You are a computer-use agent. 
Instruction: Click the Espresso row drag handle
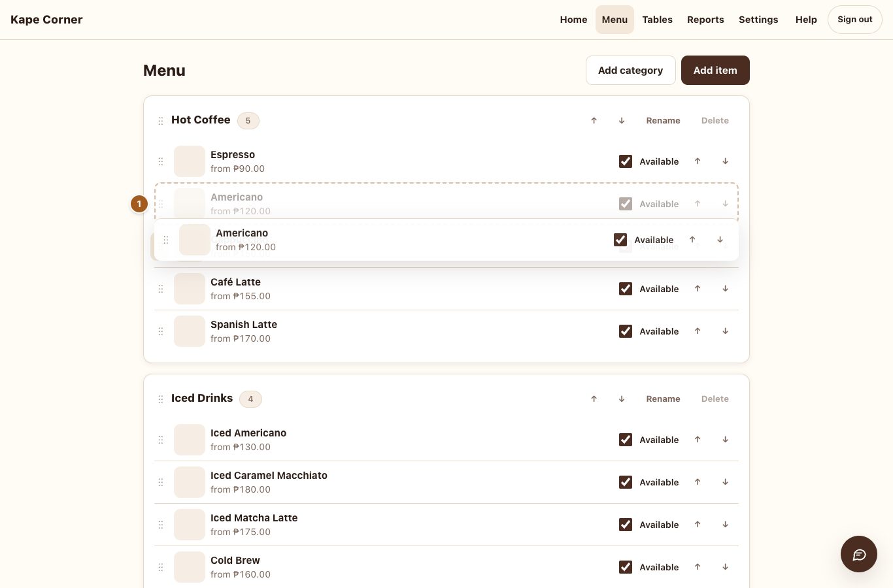click(x=161, y=161)
